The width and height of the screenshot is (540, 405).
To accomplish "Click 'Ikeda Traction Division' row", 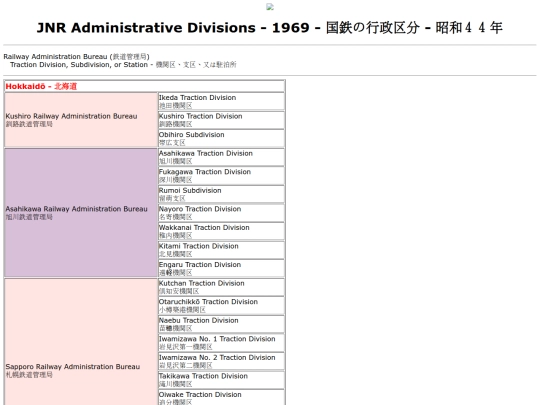I will [221, 101].
